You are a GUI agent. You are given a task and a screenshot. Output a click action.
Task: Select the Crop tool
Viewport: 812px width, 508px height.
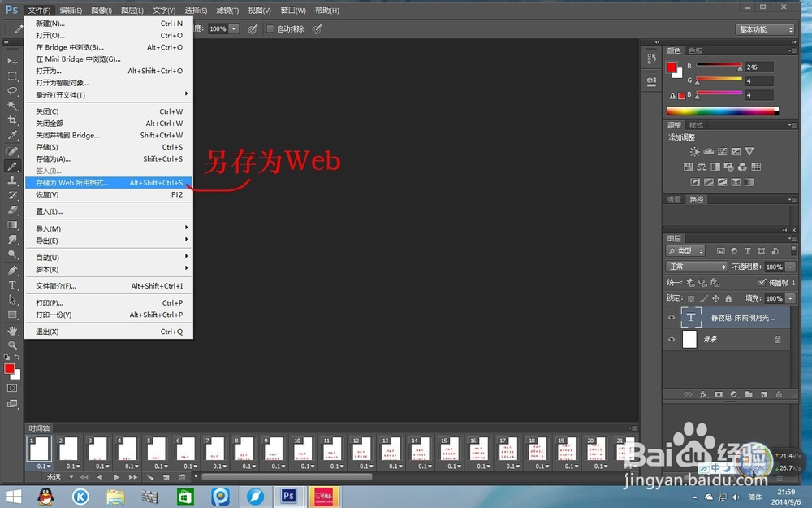coord(12,120)
